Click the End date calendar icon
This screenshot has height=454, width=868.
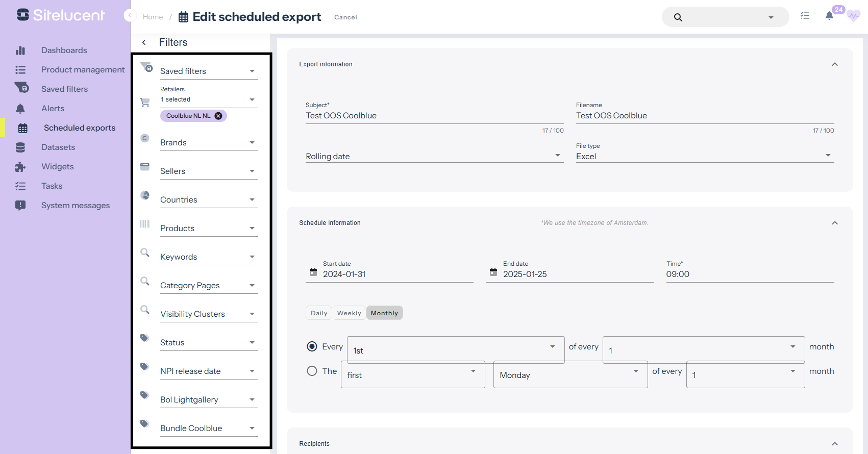[493, 272]
